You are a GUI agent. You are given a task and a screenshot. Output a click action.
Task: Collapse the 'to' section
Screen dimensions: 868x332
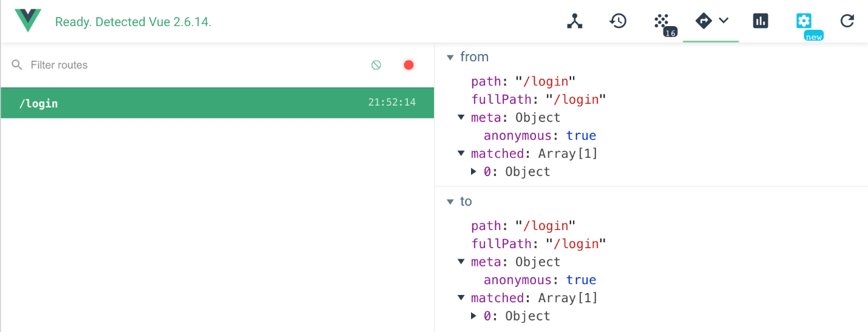click(x=450, y=202)
